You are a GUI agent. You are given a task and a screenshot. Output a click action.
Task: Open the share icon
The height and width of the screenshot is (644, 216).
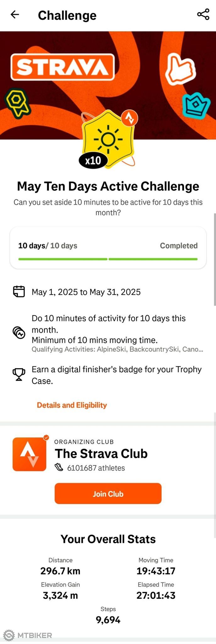(203, 14)
